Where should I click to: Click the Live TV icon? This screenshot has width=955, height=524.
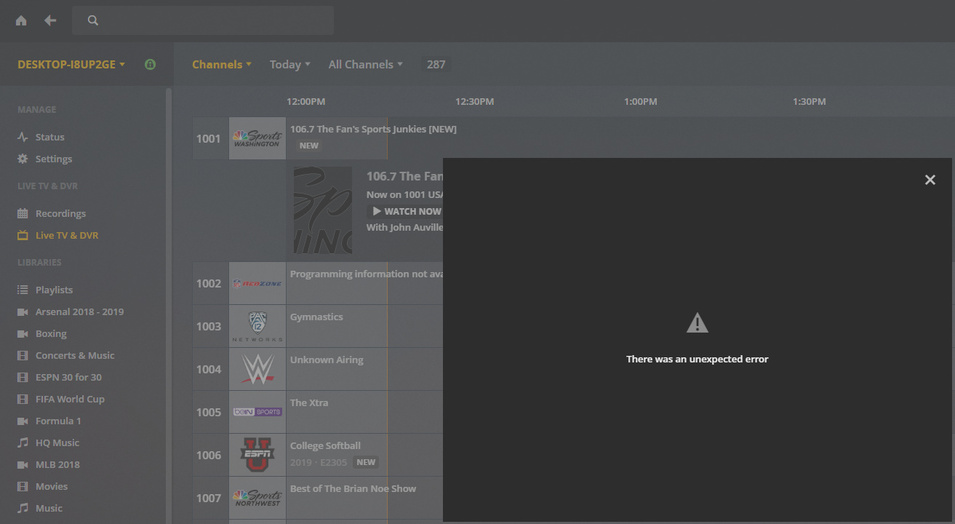click(x=23, y=235)
